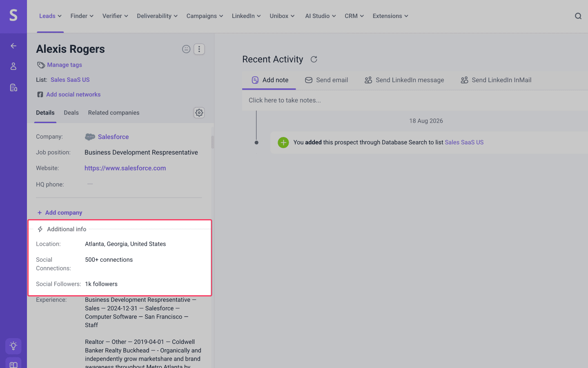This screenshot has height=368, width=588.
Task: Expand the Campaigns dropdown menu
Action: point(205,16)
